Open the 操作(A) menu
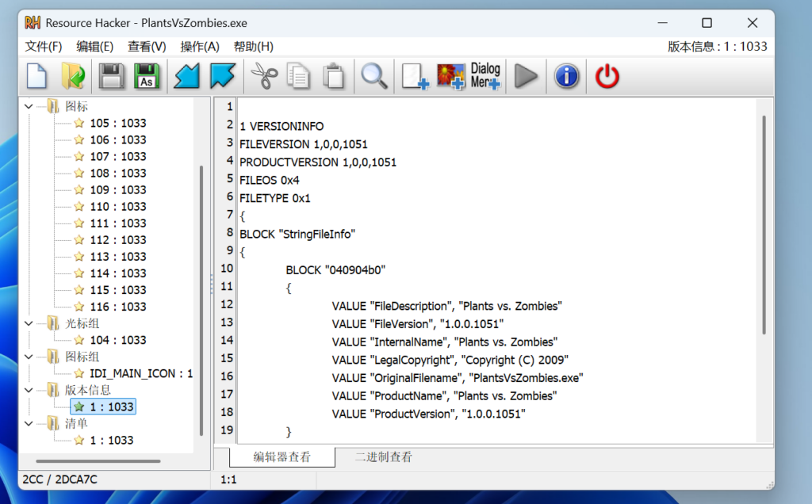Image resolution: width=812 pixels, height=504 pixels. click(x=199, y=47)
